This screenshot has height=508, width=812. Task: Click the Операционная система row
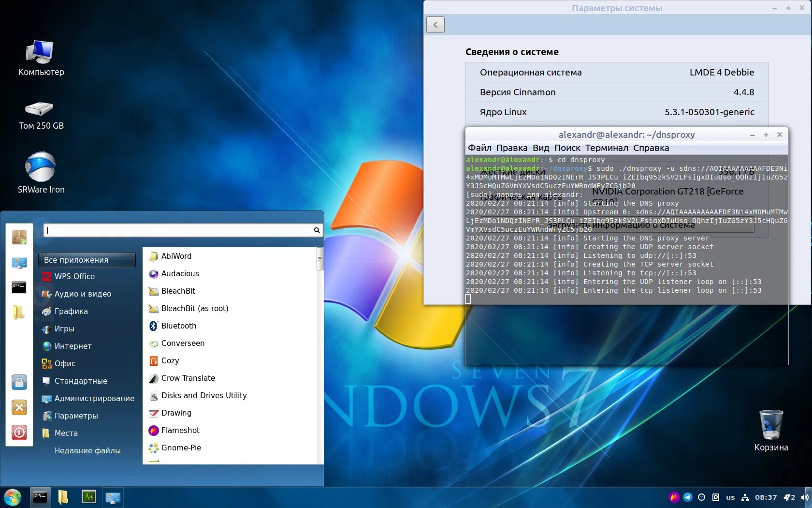coord(617,72)
